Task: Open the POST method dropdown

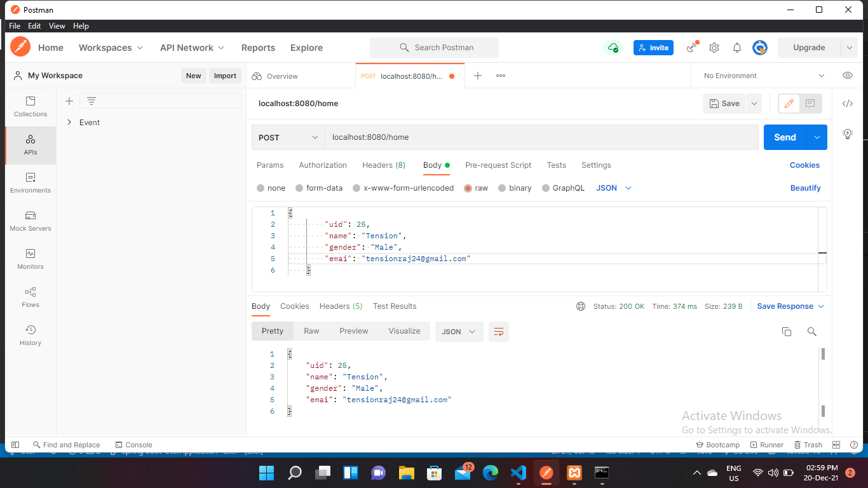Action: coord(287,137)
